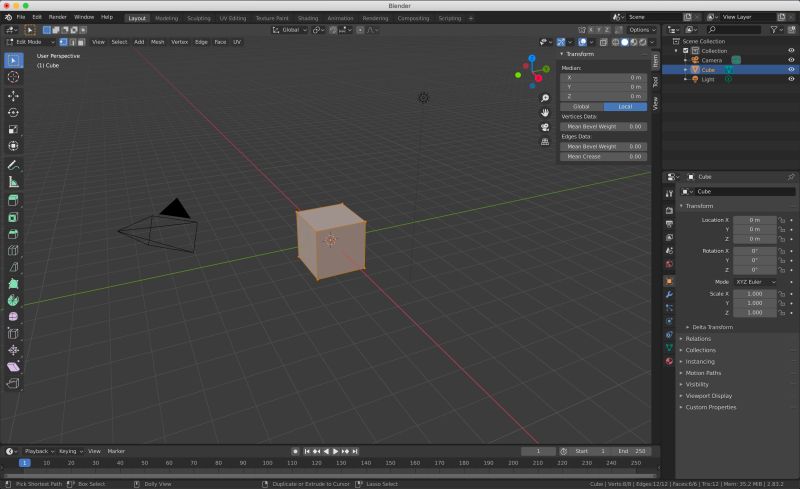Select the Rip Region tool
This screenshot has height=489, width=800.
pos(13,383)
